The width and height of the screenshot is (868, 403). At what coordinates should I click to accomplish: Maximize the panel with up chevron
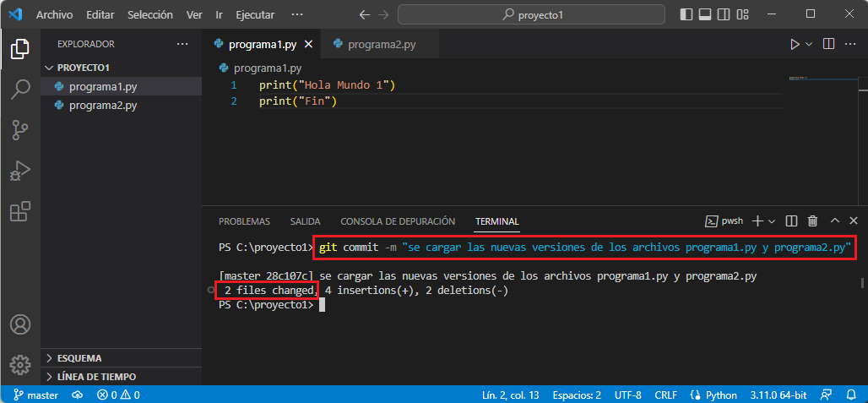pos(835,221)
